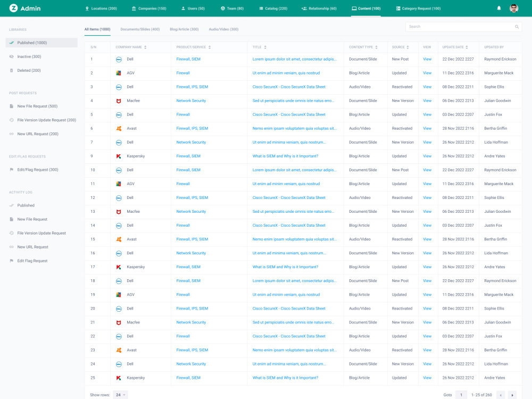The image size is (532, 399).
Task: Click the Dell logo in row 1
Action: (119, 60)
